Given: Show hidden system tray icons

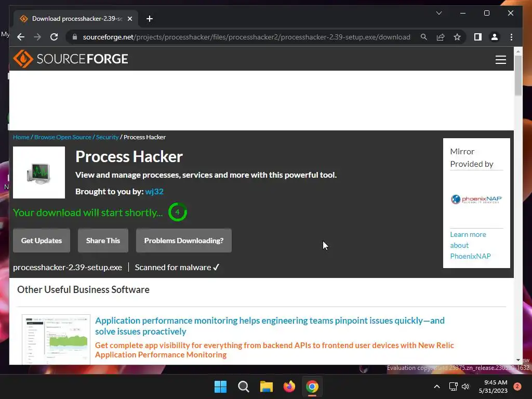Looking at the screenshot, I should tap(436, 387).
